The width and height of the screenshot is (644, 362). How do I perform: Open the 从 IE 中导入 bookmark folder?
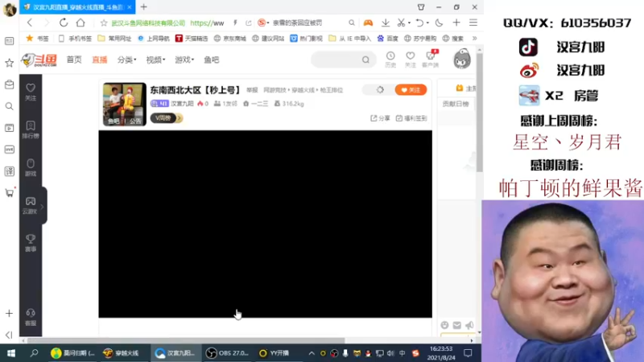click(350, 38)
